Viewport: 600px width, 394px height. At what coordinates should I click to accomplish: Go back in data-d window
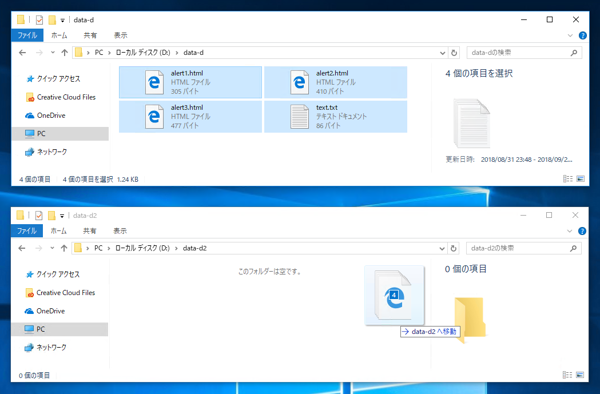point(23,52)
